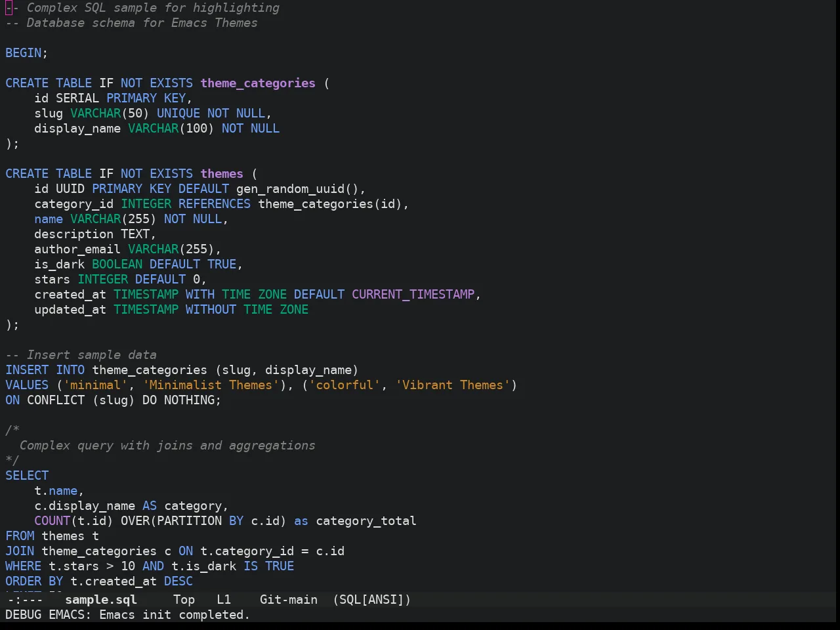840x630 pixels.
Task: Click the JOIN keyword
Action: pos(20,551)
